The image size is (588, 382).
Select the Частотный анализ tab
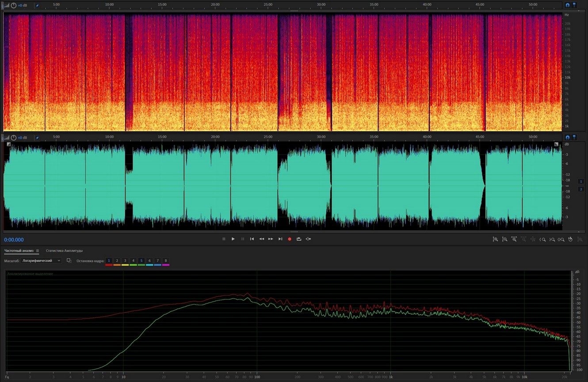click(x=19, y=251)
